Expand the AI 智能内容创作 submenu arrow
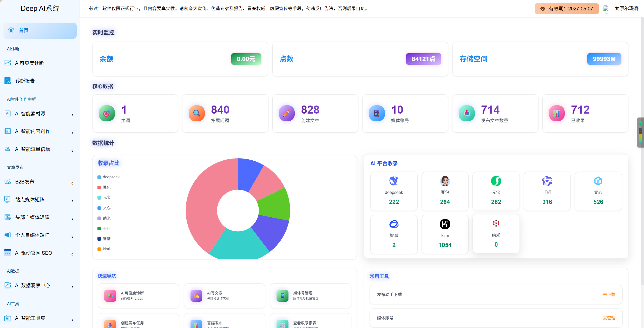Screen dimensions: 644x328 coord(73,133)
